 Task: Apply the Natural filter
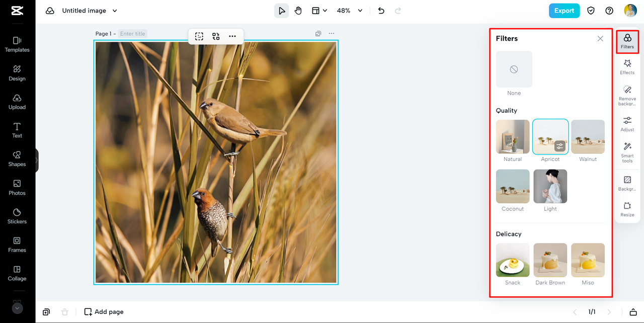point(513,136)
